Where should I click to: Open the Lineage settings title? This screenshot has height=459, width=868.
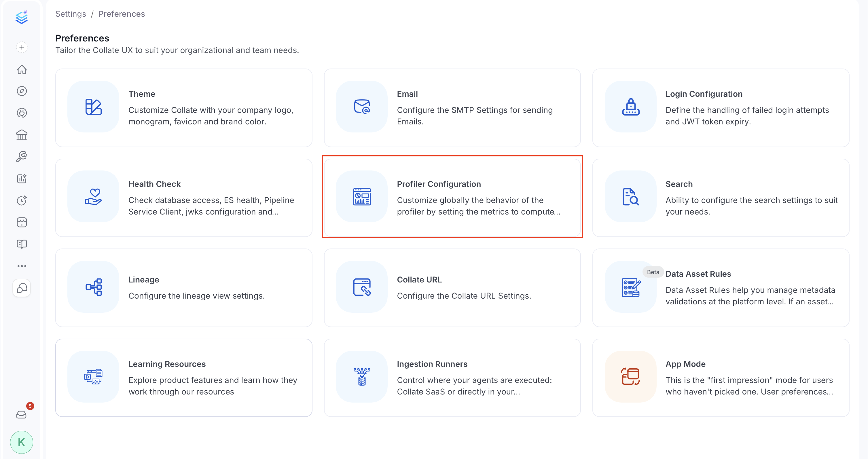[x=143, y=280]
